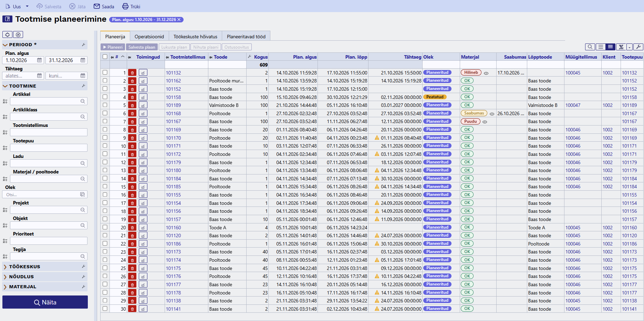Check the checkbox for row 5

tap(105, 105)
